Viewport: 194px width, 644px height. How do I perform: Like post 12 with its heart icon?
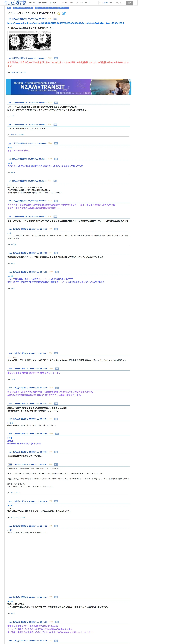coord(50,272)
